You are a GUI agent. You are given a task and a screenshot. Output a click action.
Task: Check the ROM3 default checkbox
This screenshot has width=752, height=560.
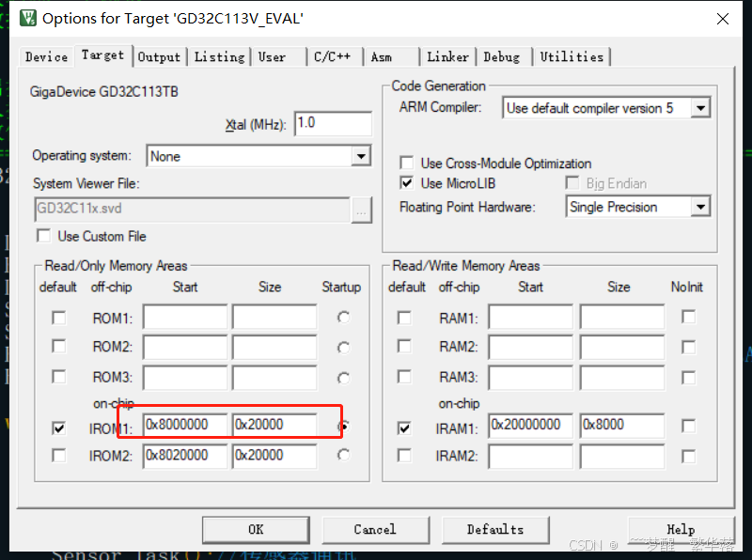click(59, 377)
